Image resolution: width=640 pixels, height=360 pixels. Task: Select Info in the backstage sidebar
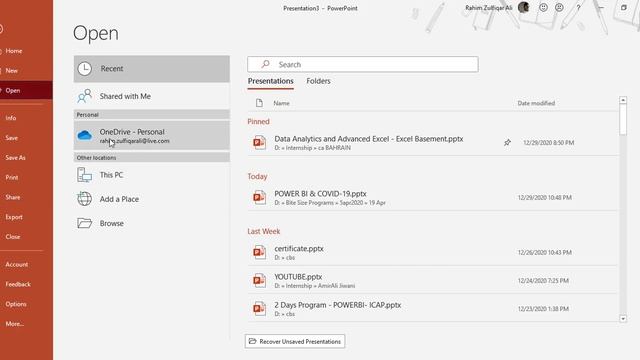(x=11, y=118)
